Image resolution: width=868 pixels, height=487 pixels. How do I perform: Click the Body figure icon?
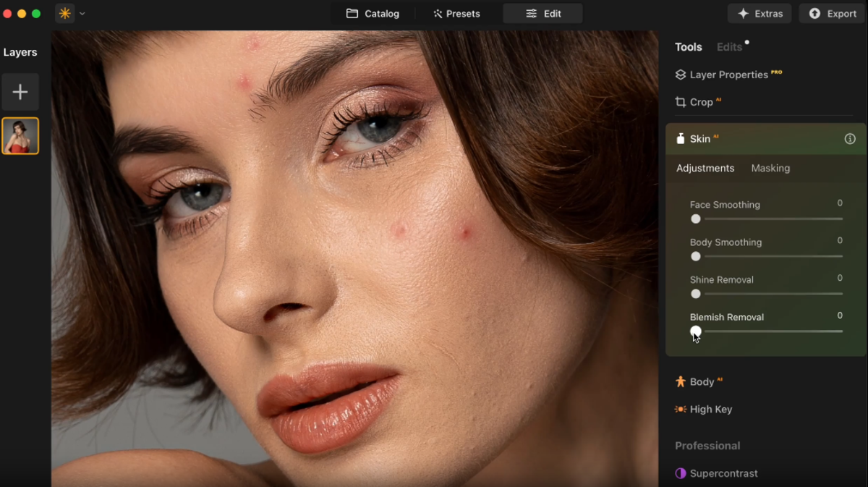point(681,381)
